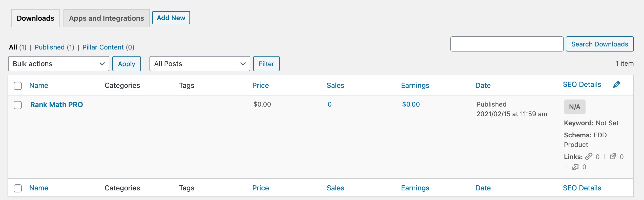Screen dimensions: 644x200
Task: Sort by Name in the footer row
Action: coord(39,188)
